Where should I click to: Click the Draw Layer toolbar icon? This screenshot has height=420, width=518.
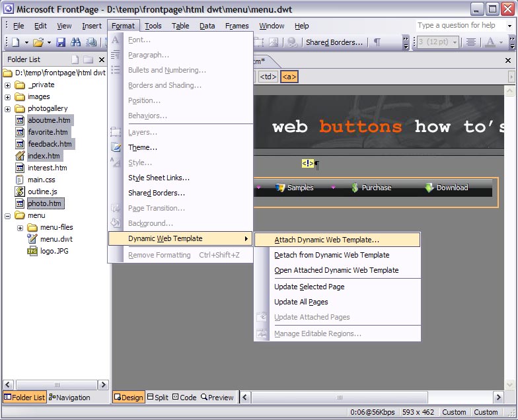coord(259,42)
